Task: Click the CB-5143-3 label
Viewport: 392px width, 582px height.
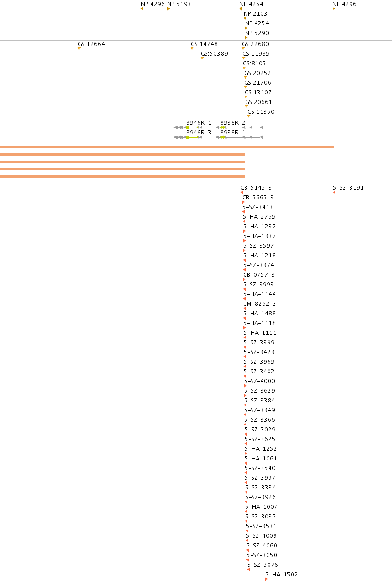Action: (x=256, y=188)
